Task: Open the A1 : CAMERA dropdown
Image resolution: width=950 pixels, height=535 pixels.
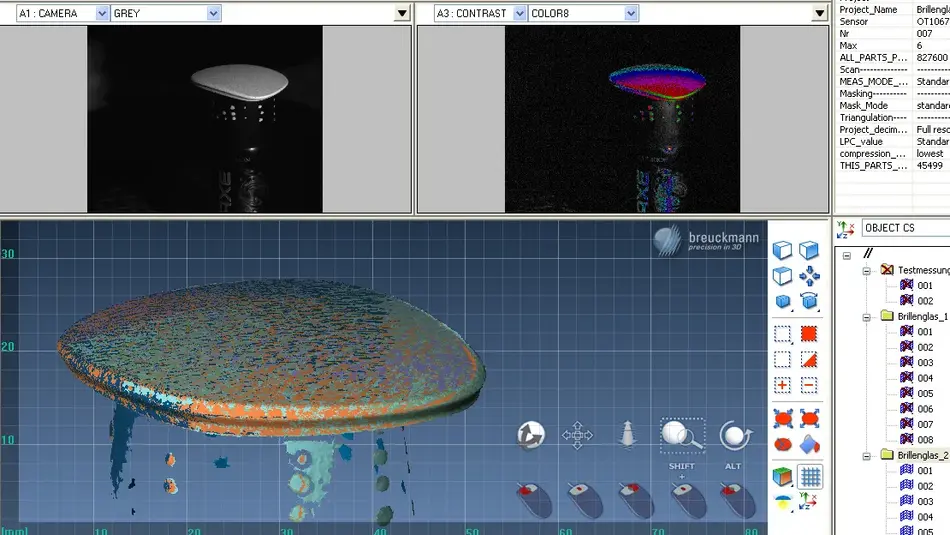Action: point(102,13)
